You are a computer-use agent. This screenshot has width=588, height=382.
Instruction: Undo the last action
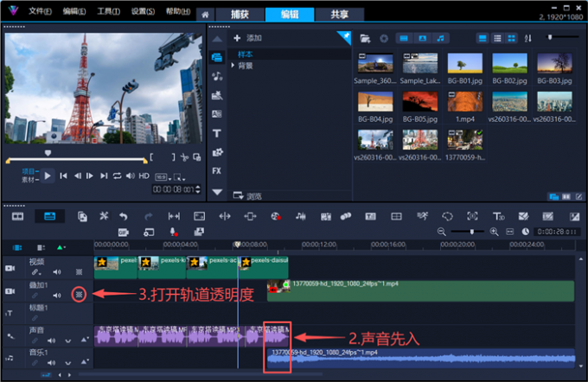tap(124, 216)
